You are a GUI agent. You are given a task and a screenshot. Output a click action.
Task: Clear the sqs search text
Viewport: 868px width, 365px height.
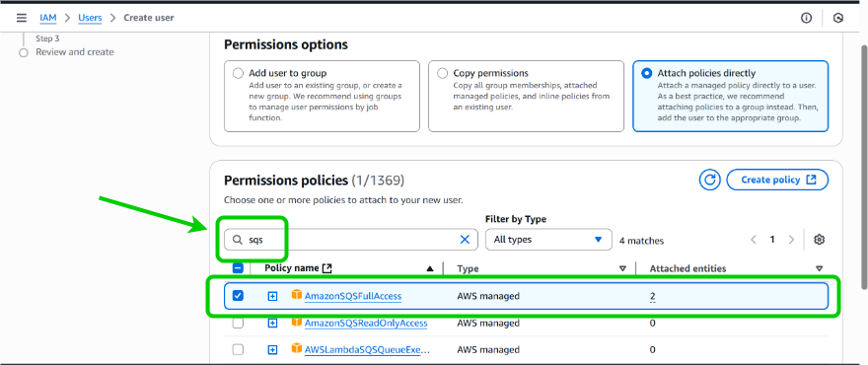[x=465, y=240]
